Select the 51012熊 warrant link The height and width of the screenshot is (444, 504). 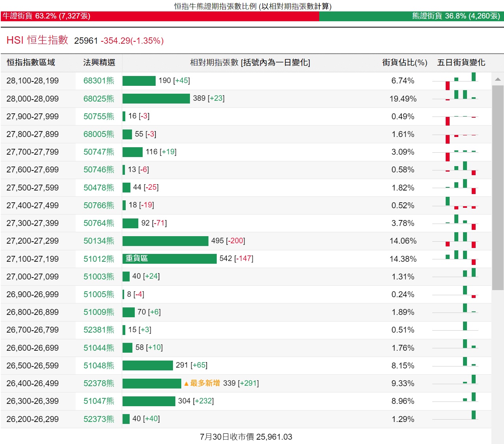point(99,259)
